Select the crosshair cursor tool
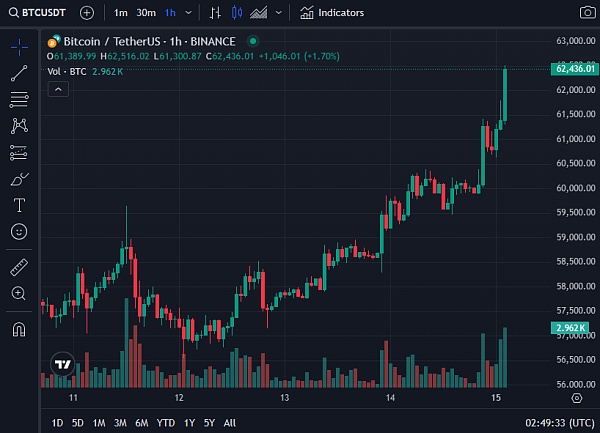This screenshot has width=600, height=433. click(x=19, y=47)
